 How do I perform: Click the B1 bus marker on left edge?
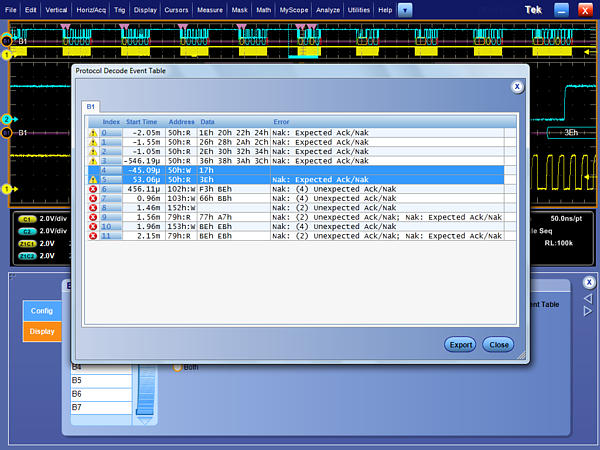pyautogui.click(x=8, y=132)
